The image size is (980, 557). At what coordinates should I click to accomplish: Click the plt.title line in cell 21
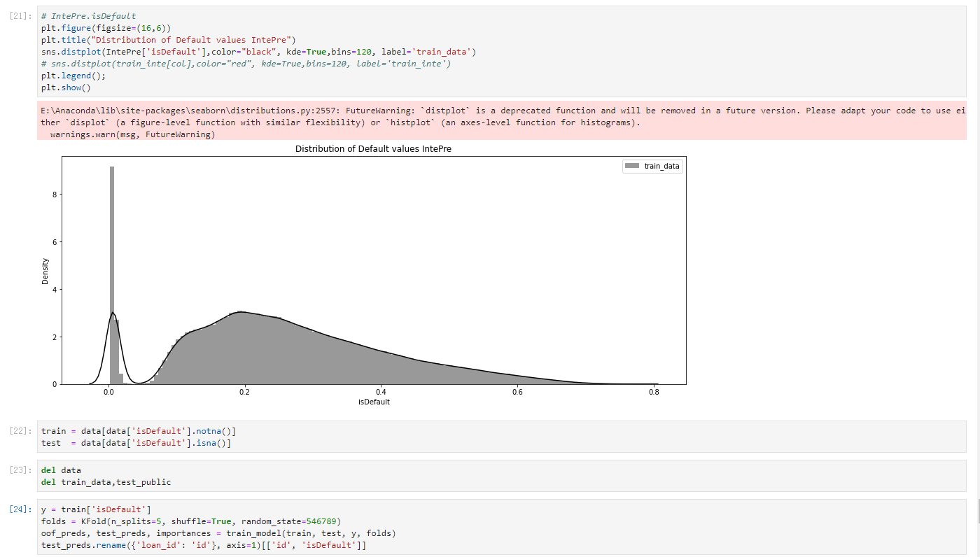click(x=169, y=40)
